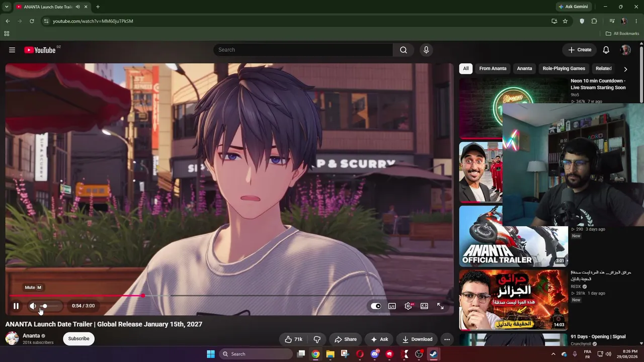Open the shield extension icon
The width and height of the screenshot is (644, 362).
point(582,21)
